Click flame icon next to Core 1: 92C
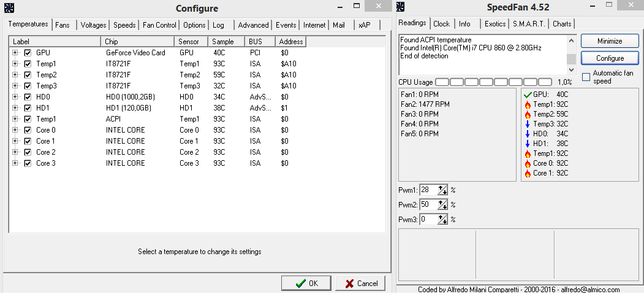The width and height of the screenshot is (644, 294). click(x=528, y=174)
